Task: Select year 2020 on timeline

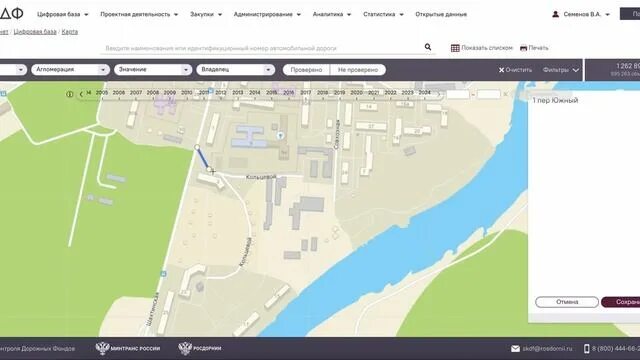Action: pyautogui.click(x=356, y=93)
